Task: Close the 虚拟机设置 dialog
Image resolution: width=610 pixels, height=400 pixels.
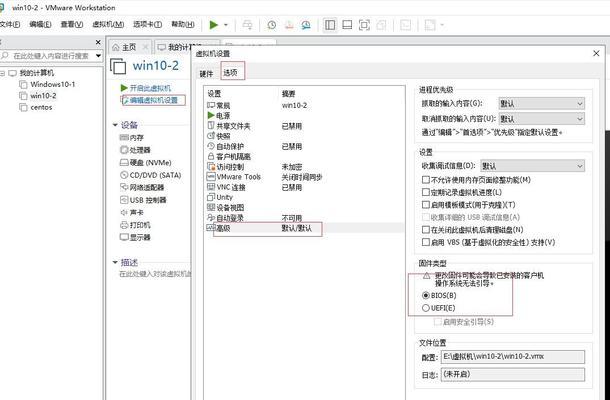Action: pos(596,53)
